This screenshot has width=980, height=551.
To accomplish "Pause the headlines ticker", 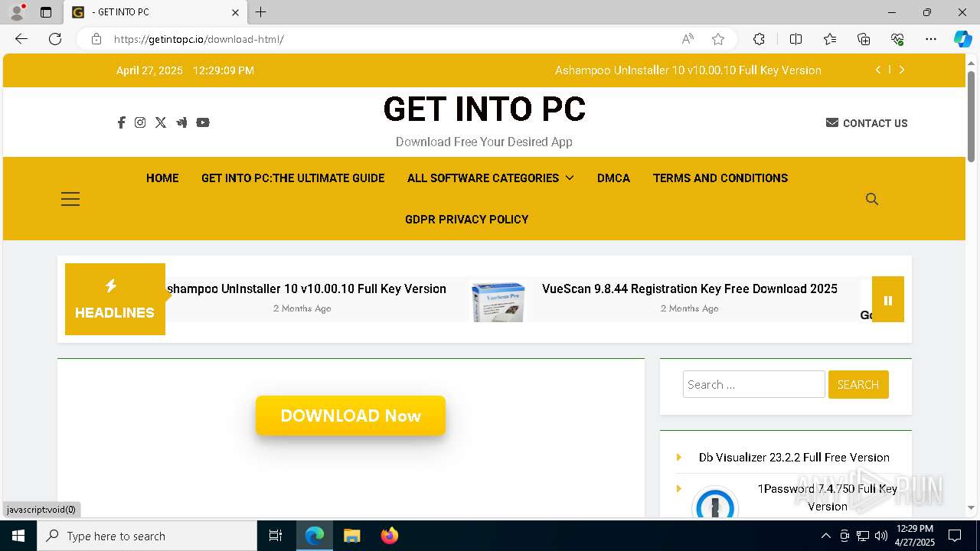I will [888, 300].
